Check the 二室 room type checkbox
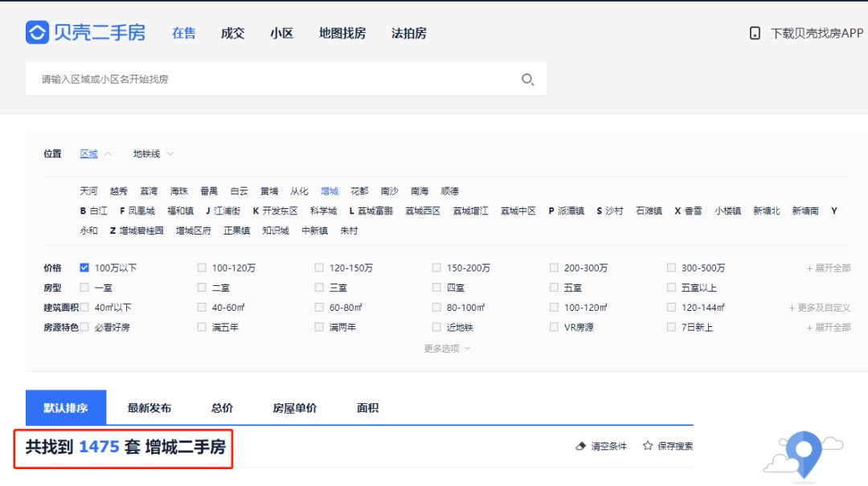Viewport: 868px width, 486px height. pyautogui.click(x=201, y=287)
